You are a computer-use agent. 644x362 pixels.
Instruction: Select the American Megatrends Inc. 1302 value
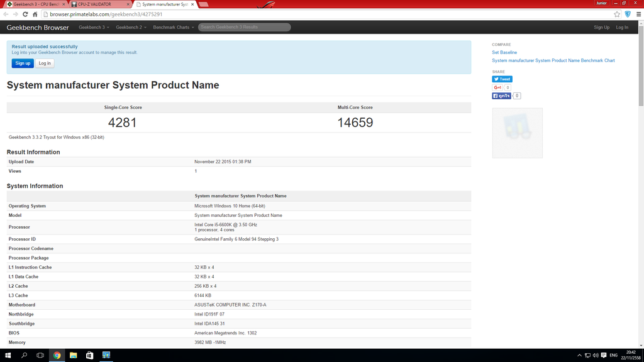(x=226, y=333)
